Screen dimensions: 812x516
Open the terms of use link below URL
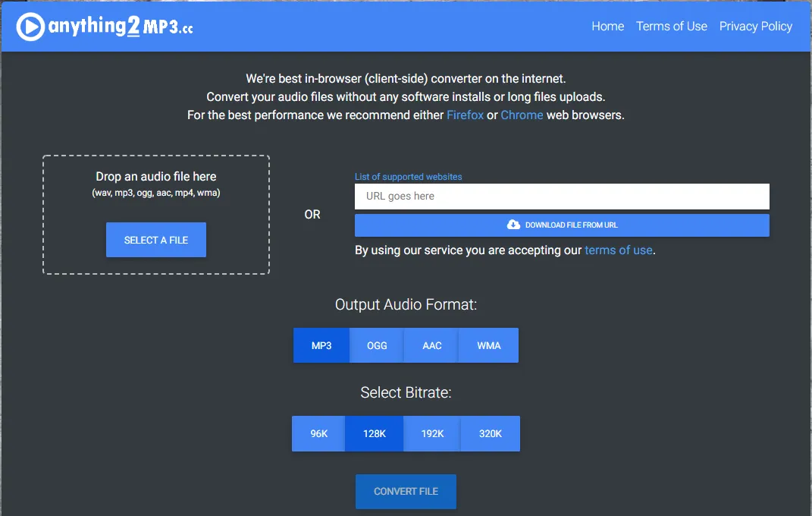618,250
